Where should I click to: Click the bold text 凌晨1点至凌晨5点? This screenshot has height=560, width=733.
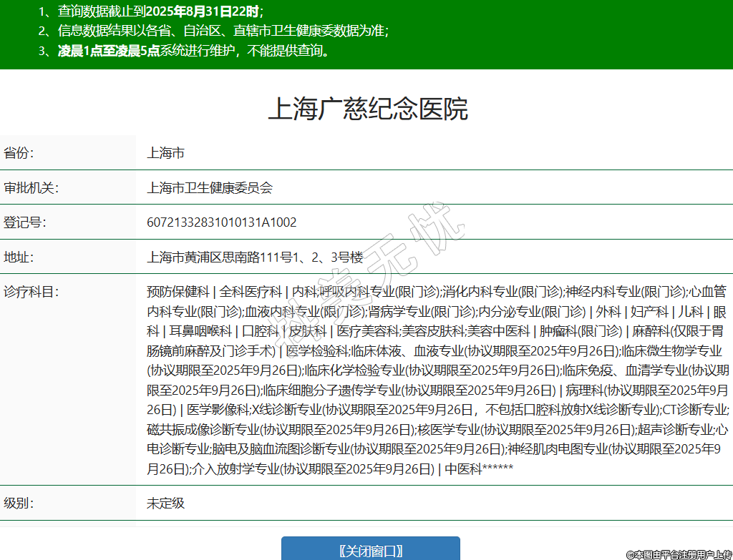[x=109, y=51]
